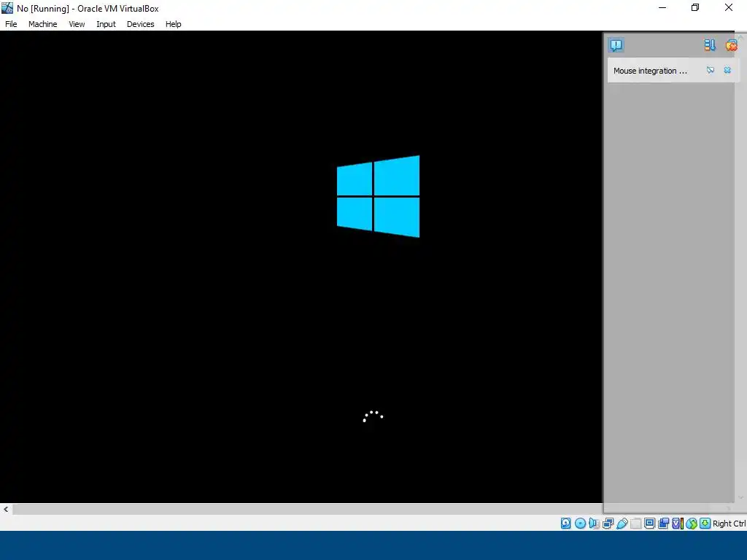
Task: Click the horizontal scrollbar left arrow
Action: pyautogui.click(x=6, y=509)
